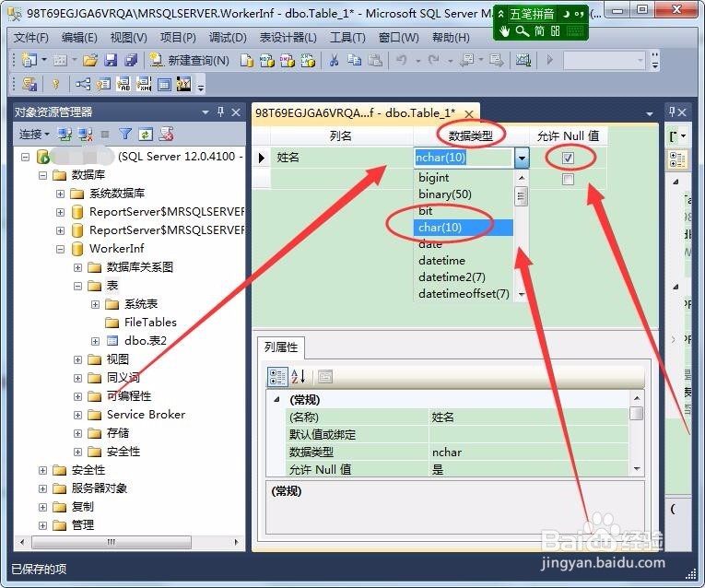Select the FileTables folder
Viewport: 705px width, 588px height.
(150, 323)
